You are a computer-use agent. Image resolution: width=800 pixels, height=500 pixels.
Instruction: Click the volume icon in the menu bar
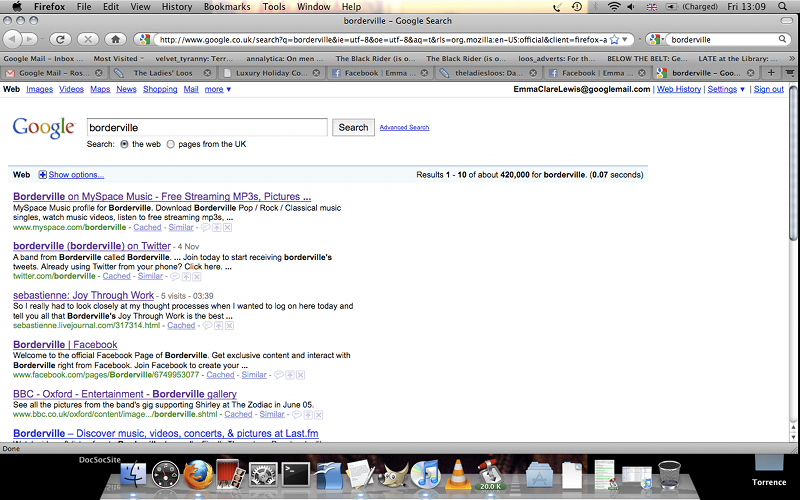coord(631,7)
